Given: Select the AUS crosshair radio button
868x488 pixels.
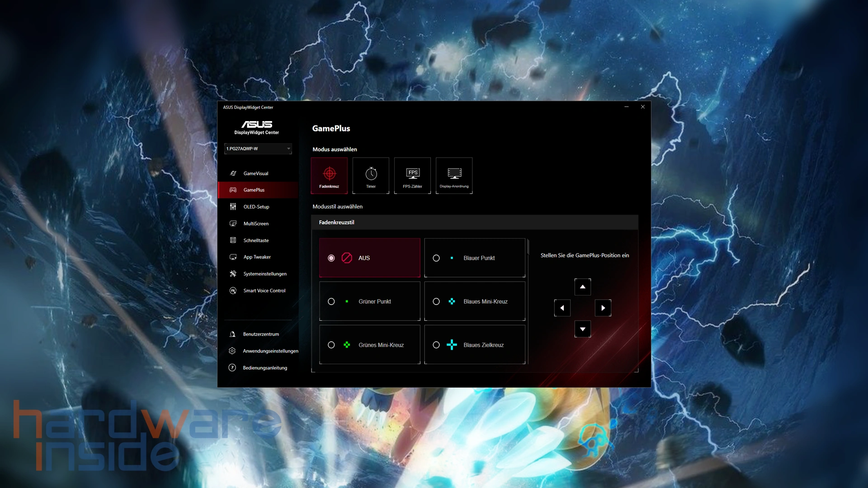Looking at the screenshot, I should (x=331, y=258).
